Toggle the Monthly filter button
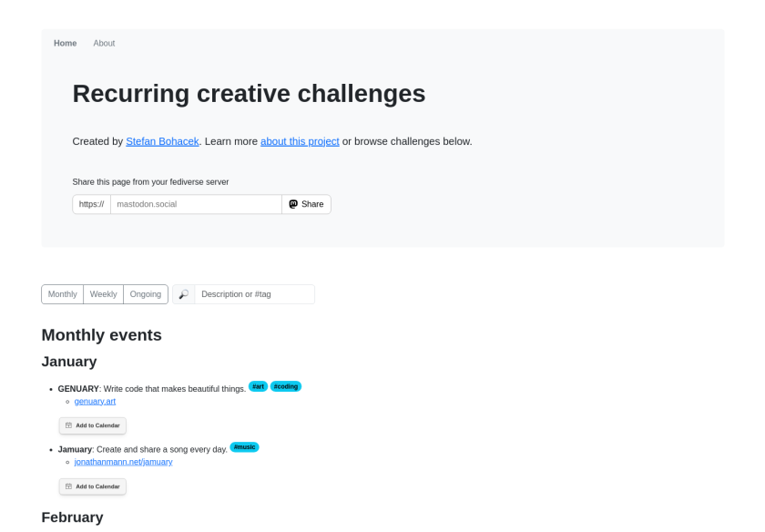Image resolution: width=765 pixels, height=532 pixels. pos(63,294)
